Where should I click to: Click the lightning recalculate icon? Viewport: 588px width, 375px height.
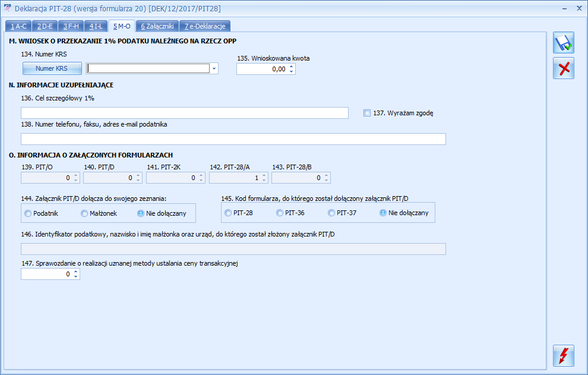coord(562,355)
